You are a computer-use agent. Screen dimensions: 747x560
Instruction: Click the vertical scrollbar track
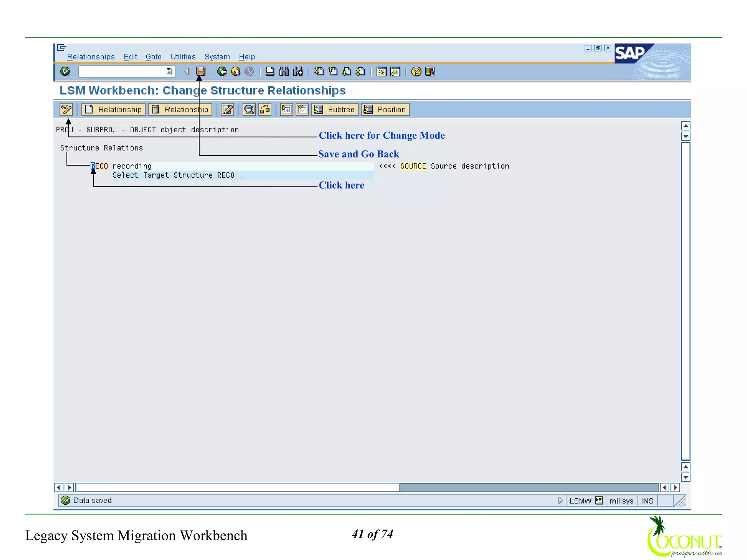point(686,302)
